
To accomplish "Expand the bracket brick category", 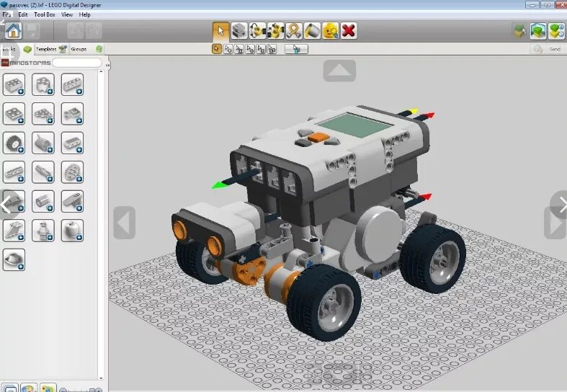I will (72, 114).
